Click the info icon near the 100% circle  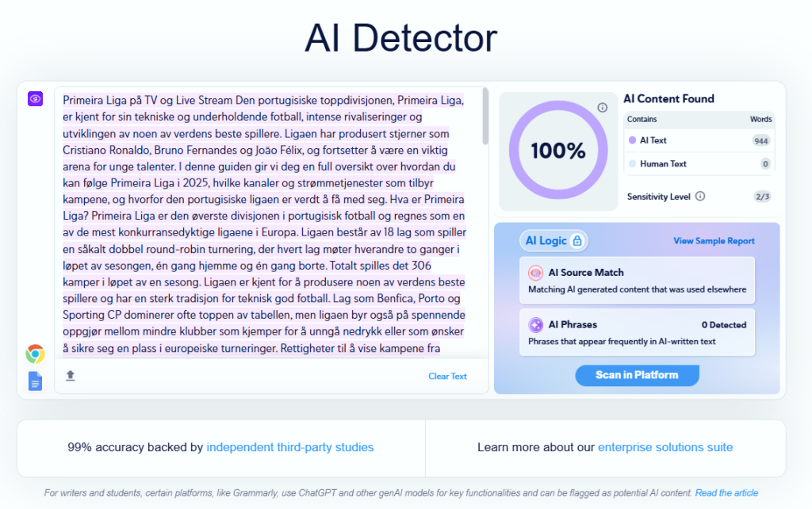coord(602,108)
